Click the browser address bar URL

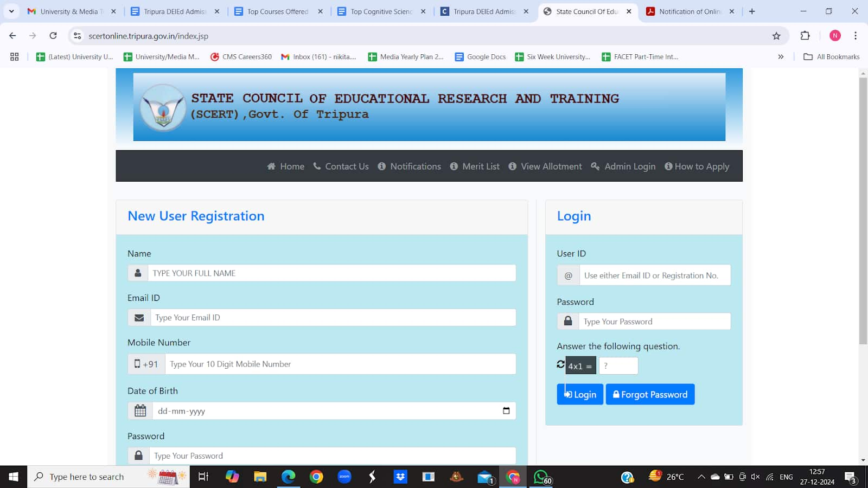148,36
